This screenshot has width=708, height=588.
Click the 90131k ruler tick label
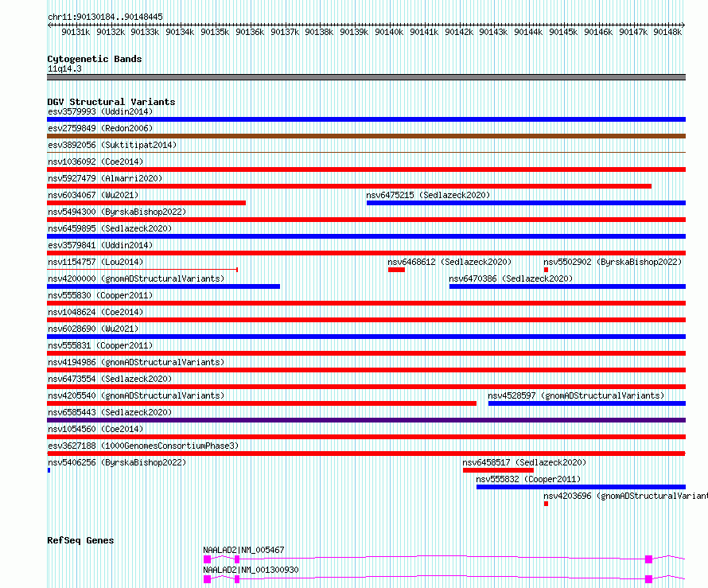coord(76,32)
